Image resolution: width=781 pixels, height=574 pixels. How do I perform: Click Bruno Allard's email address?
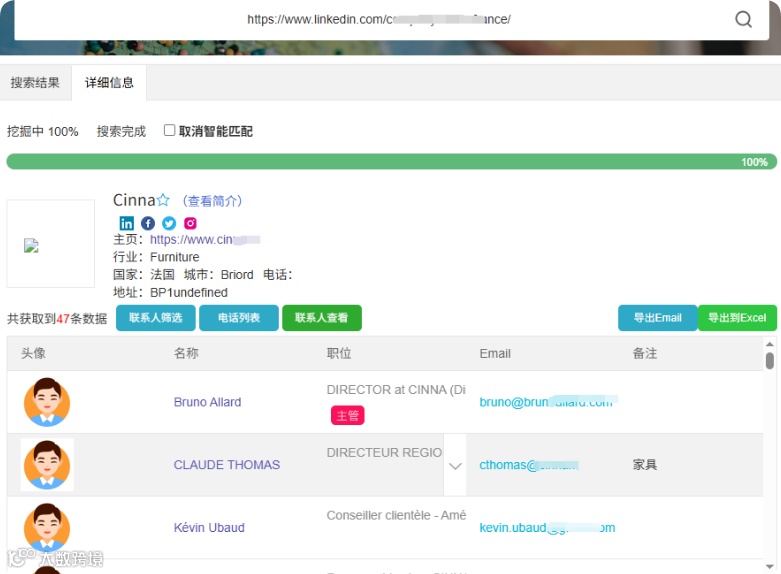[548, 402]
